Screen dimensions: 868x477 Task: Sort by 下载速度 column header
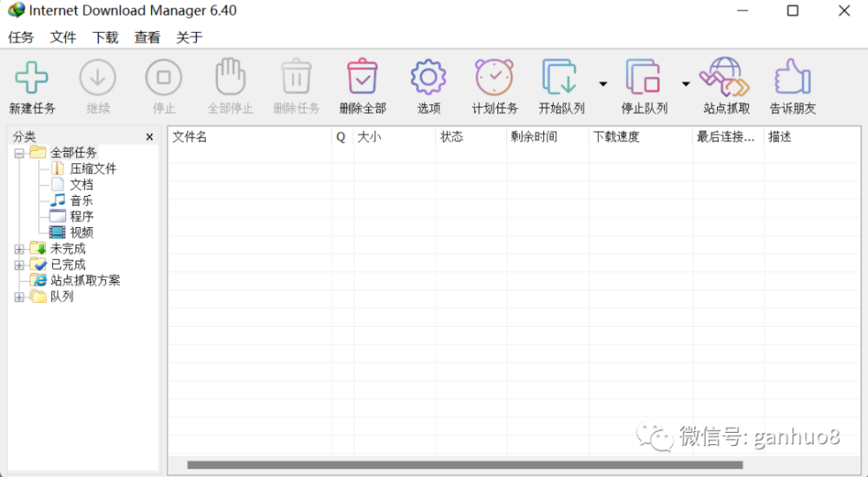[x=641, y=137]
